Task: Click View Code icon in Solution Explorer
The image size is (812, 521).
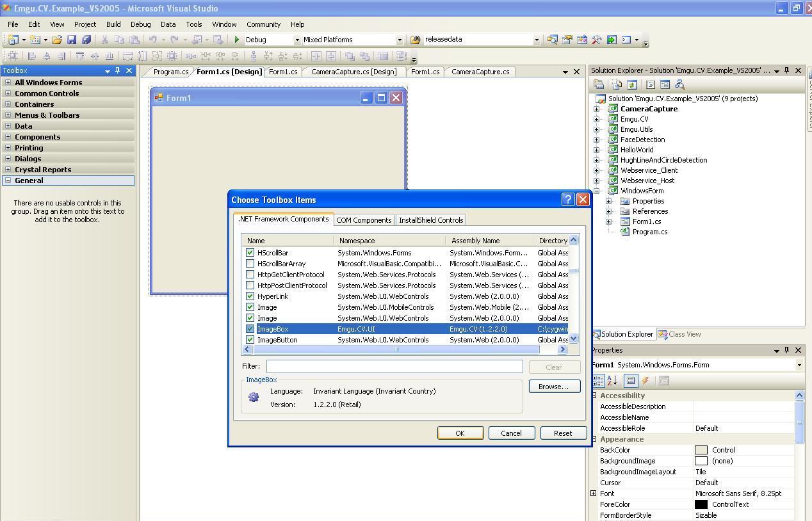Action: [x=650, y=84]
